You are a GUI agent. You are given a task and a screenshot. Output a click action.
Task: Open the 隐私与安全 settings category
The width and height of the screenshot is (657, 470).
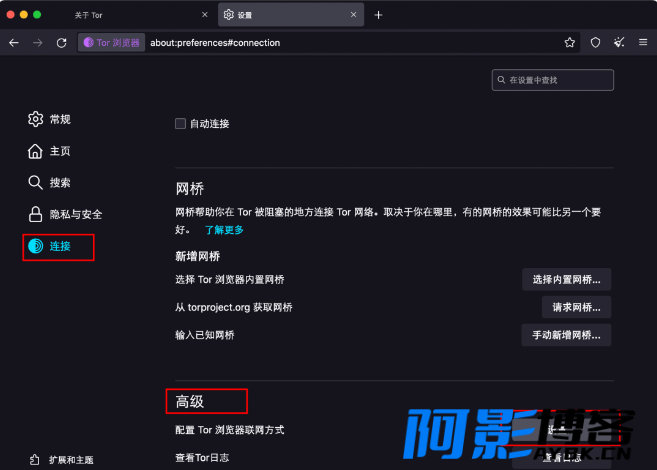pyautogui.click(x=65, y=214)
